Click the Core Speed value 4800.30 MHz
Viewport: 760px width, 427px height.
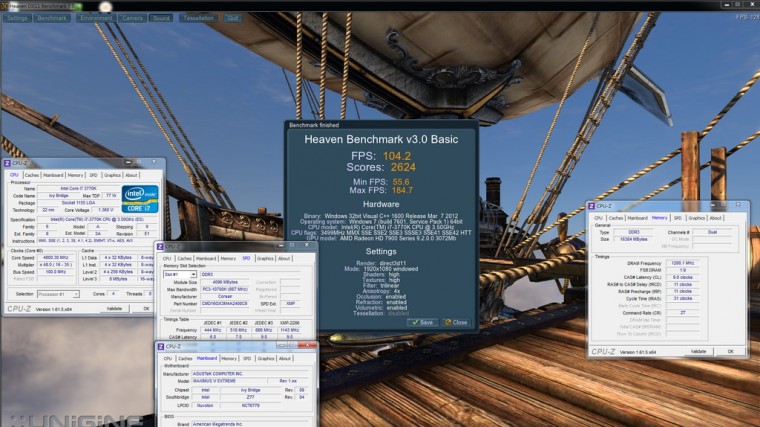click(x=56, y=257)
